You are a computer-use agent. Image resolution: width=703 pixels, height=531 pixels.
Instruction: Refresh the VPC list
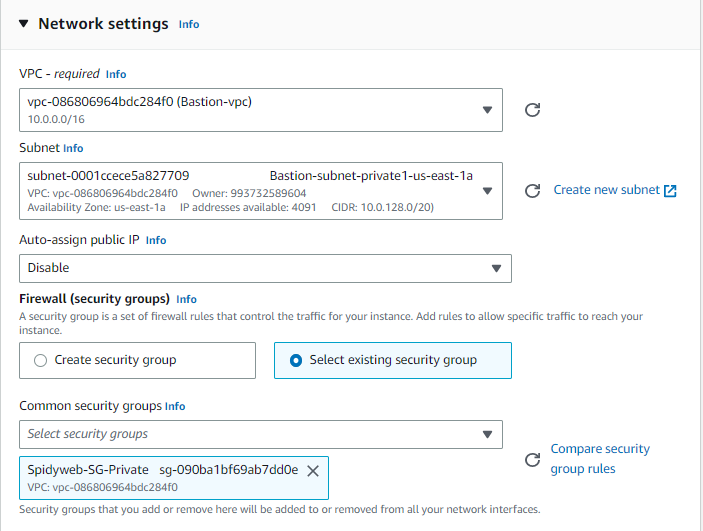pos(532,110)
